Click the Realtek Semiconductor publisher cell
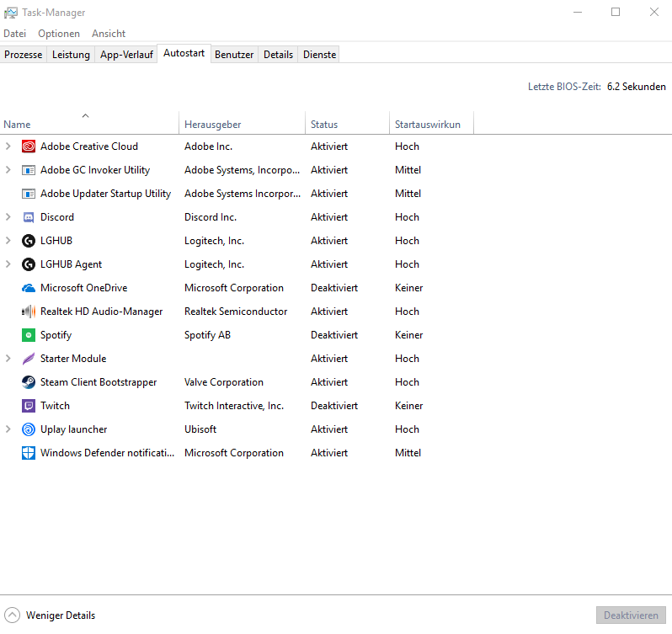 [236, 312]
